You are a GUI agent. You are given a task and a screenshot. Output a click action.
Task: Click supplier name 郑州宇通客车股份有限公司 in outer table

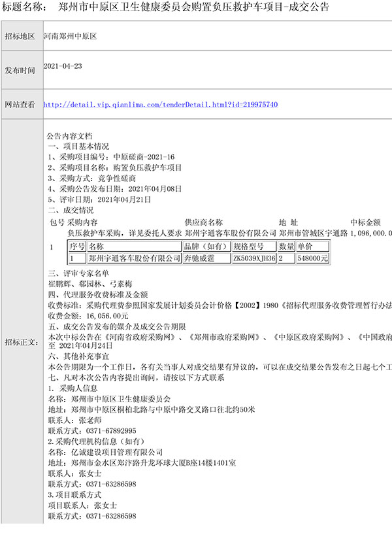[x=231, y=233]
